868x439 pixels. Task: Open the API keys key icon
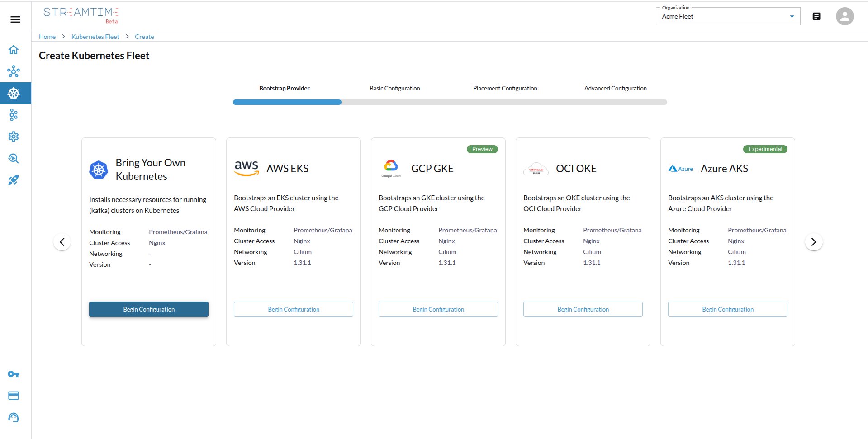(14, 374)
